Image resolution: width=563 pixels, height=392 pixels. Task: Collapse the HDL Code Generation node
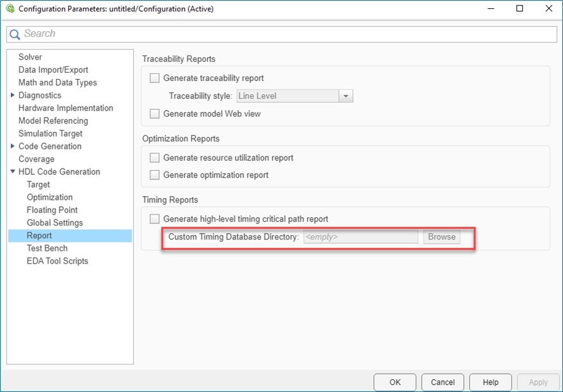point(11,172)
